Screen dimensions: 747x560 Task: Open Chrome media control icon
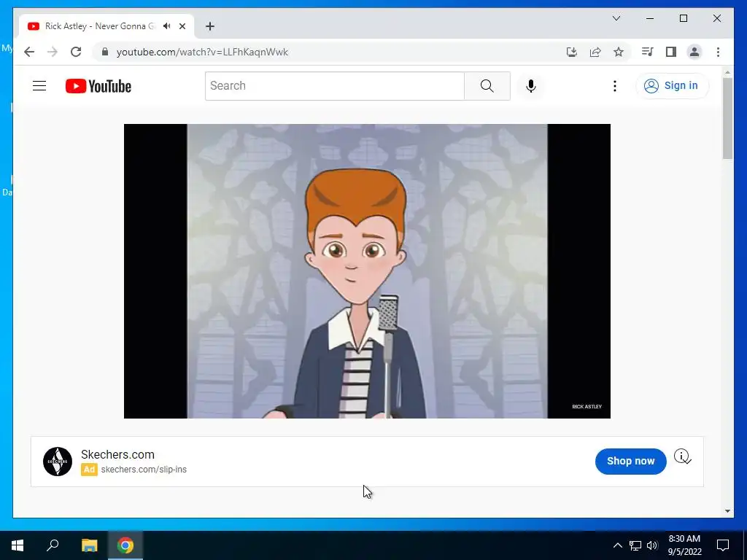pos(648,52)
